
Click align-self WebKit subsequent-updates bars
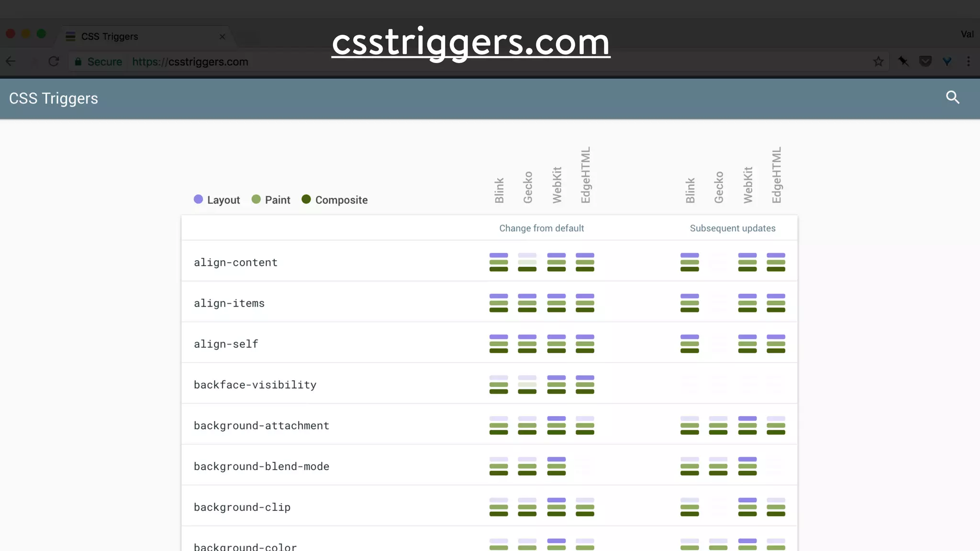click(747, 343)
